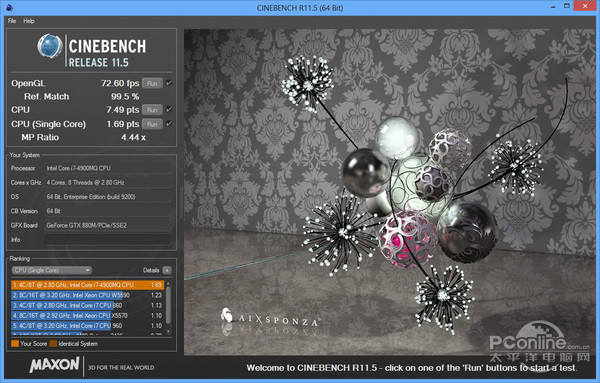The height and width of the screenshot is (383, 600).
Task: Open the Help menu
Action: (x=29, y=21)
